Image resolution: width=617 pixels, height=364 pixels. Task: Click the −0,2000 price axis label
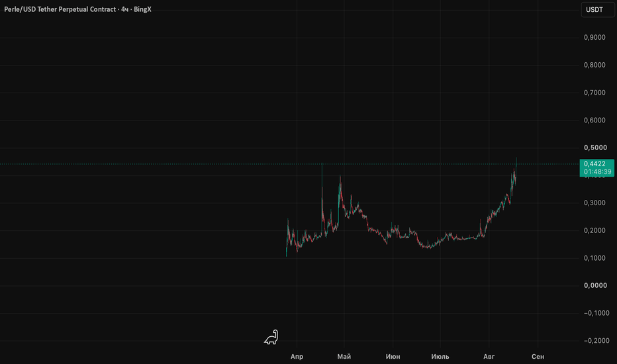[596, 340]
